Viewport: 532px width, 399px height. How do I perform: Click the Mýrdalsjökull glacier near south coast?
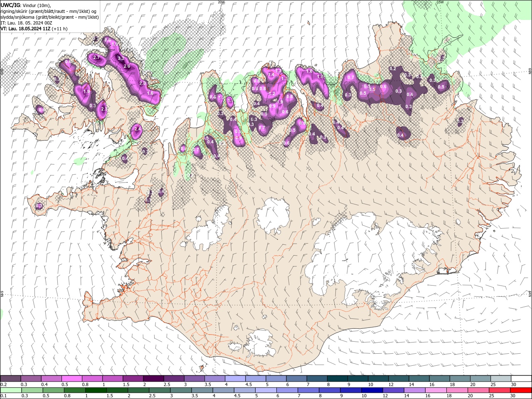tap(261, 344)
